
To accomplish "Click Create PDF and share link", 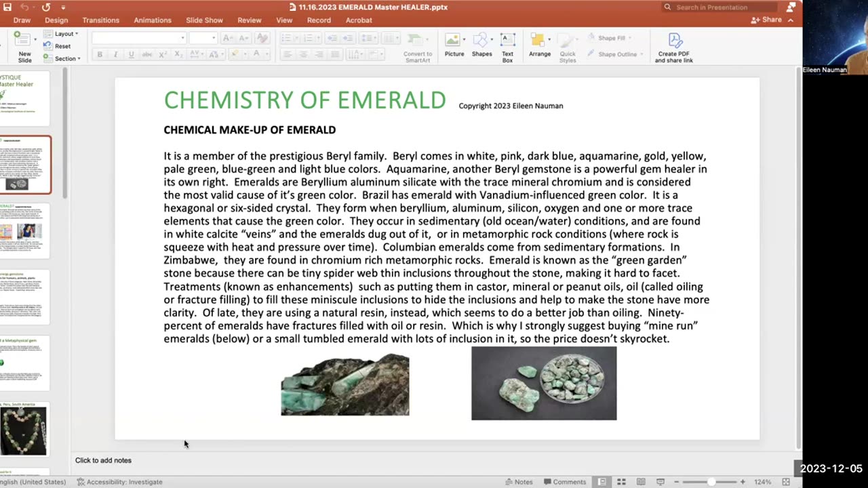I will point(674,47).
